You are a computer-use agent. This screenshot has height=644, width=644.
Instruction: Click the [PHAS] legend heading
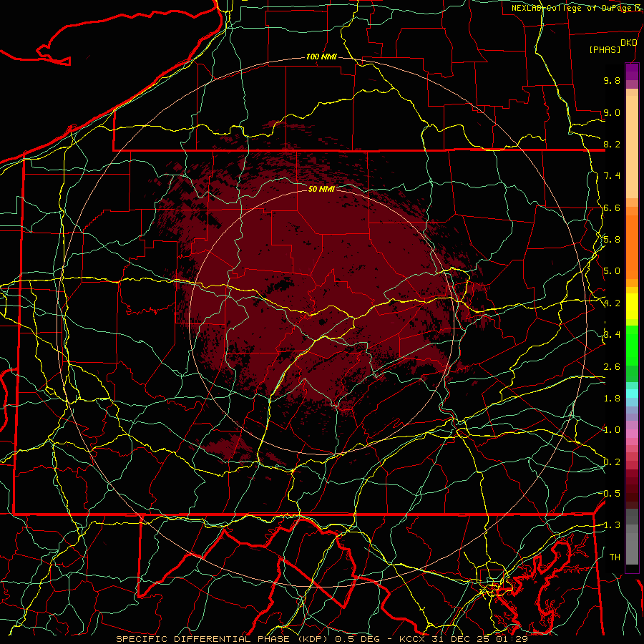(x=605, y=50)
